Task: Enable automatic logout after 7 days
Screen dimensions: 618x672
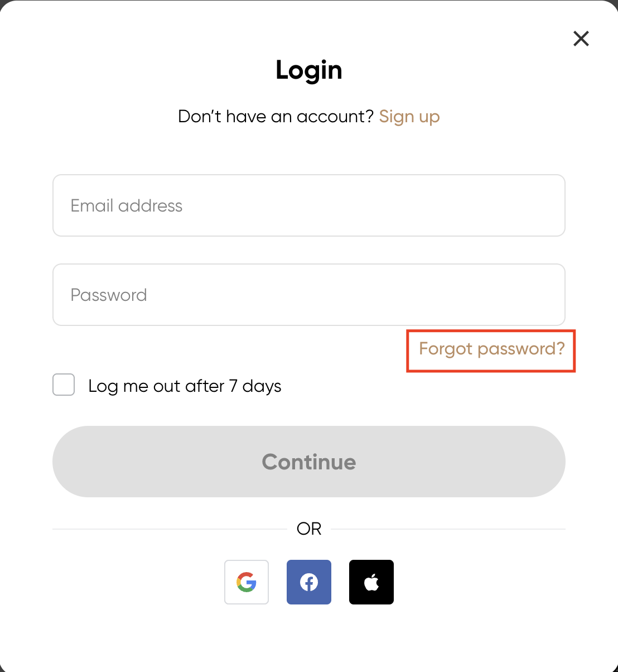Action: point(64,385)
